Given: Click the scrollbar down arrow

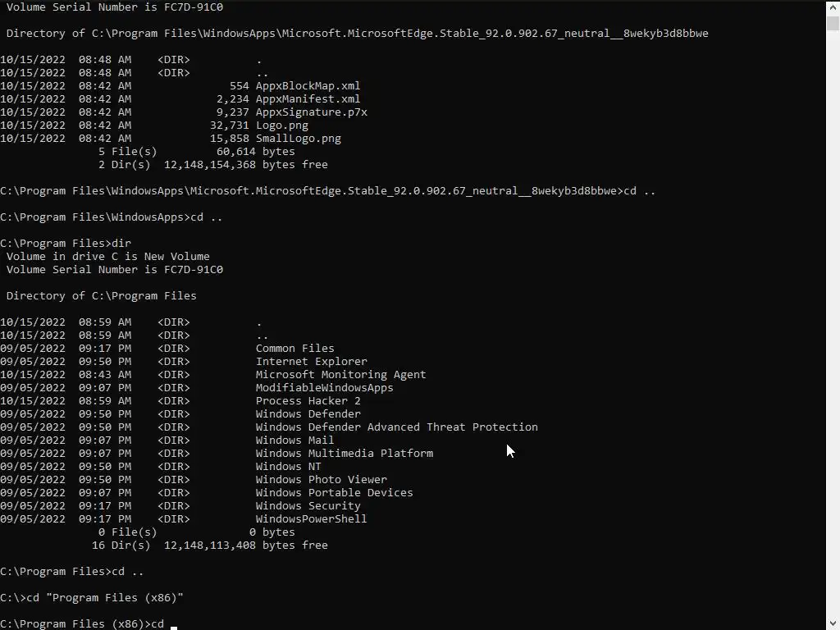Looking at the screenshot, I should coord(833,623).
